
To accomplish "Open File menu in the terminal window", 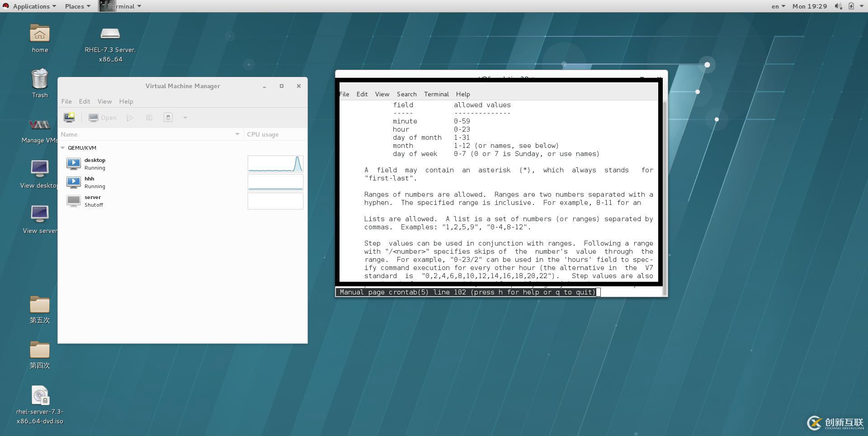I will [x=344, y=94].
